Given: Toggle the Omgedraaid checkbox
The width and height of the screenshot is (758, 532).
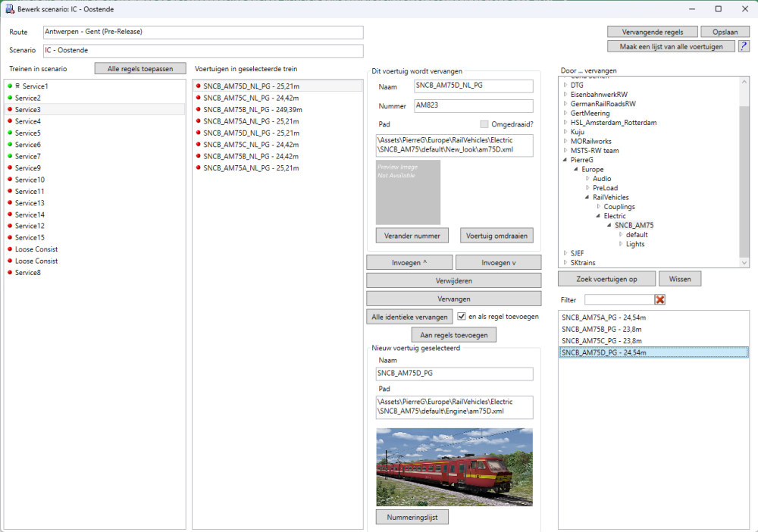Looking at the screenshot, I should [484, 124].
